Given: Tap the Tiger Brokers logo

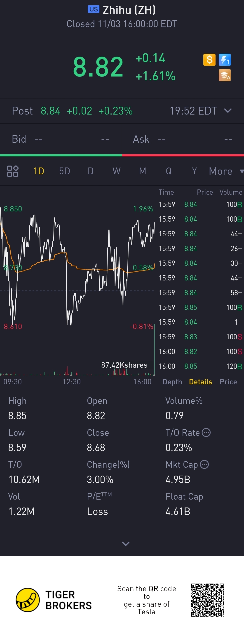Looking at the screenshot, I should 54,600.
